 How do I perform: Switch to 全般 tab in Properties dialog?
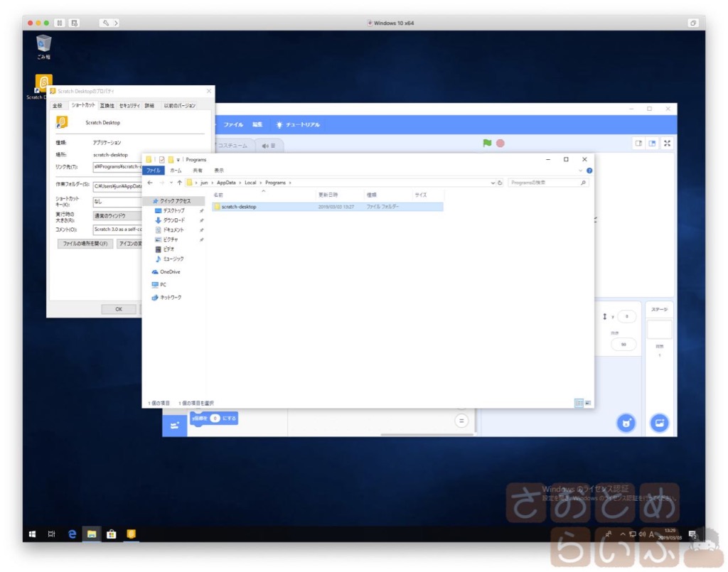[58, 106]
